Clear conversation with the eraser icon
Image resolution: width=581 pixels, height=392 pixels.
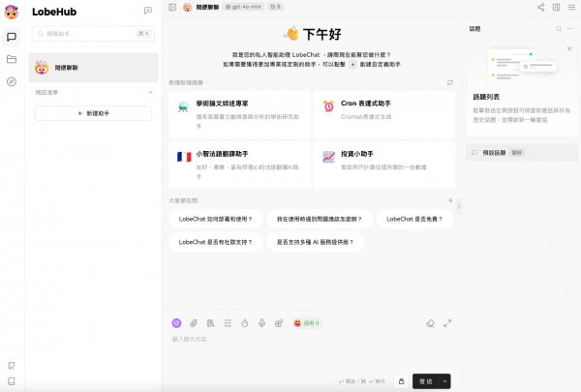[x=430, y=323]
